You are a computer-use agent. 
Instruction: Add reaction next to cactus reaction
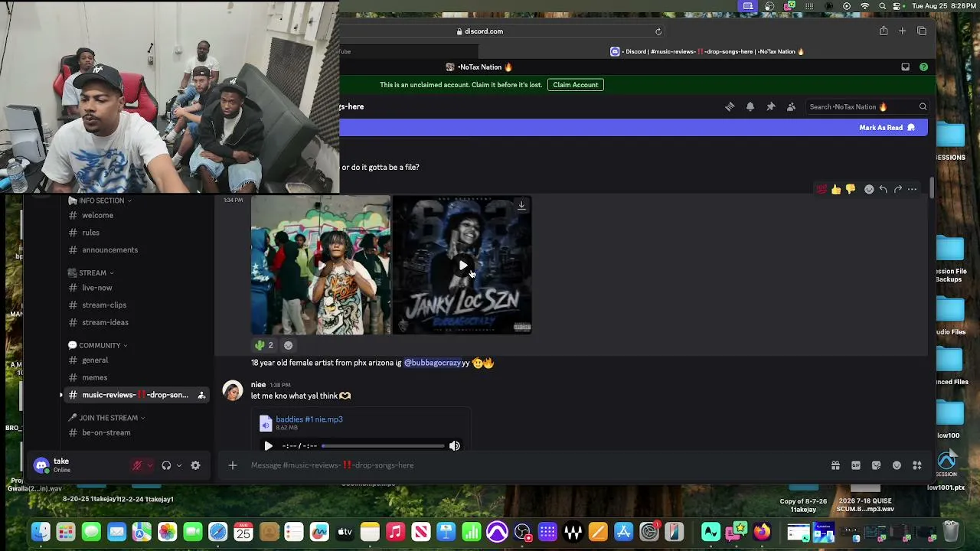coord(288,345)
